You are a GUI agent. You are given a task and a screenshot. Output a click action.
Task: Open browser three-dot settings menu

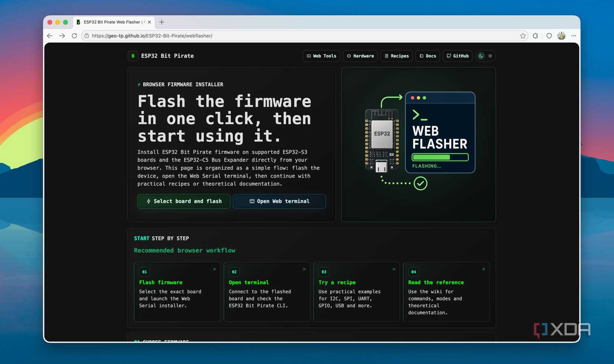(573, 36)
